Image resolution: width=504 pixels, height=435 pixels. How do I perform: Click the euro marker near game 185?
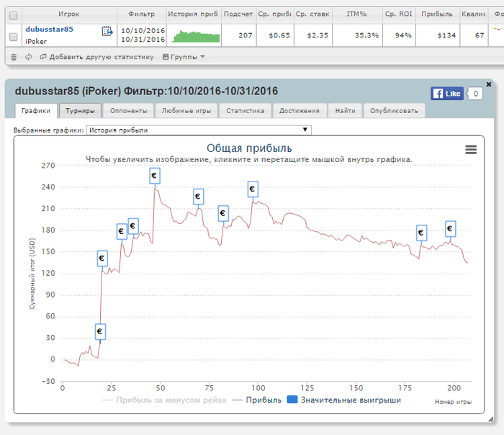coord(421,233)
